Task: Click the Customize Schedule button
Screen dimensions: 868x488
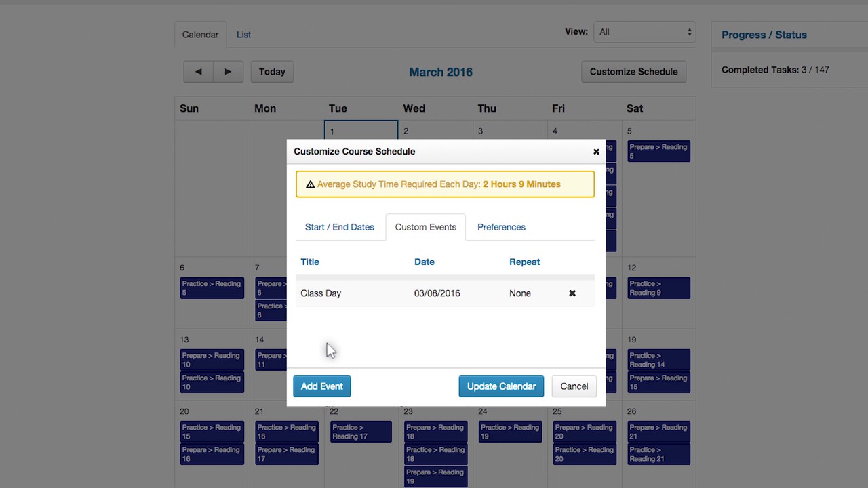Action: [x=633, y=72]
